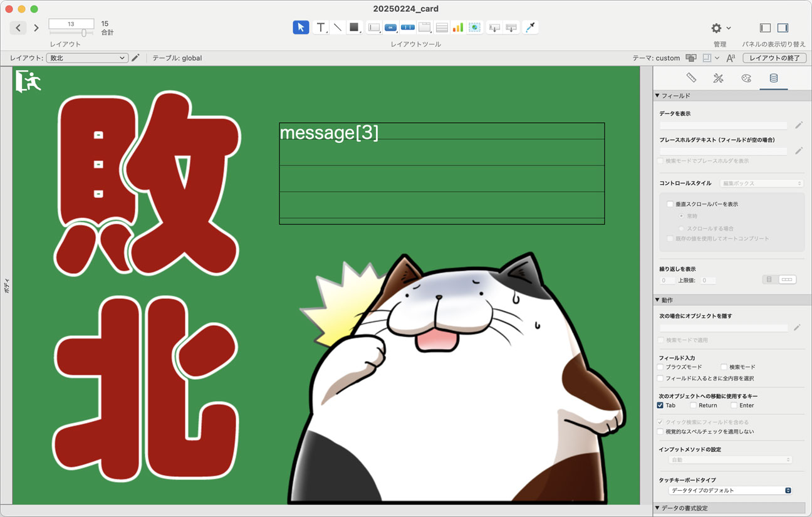Select the Button tool
Viewport: 812px width, 517px height.
coord(391,27)
